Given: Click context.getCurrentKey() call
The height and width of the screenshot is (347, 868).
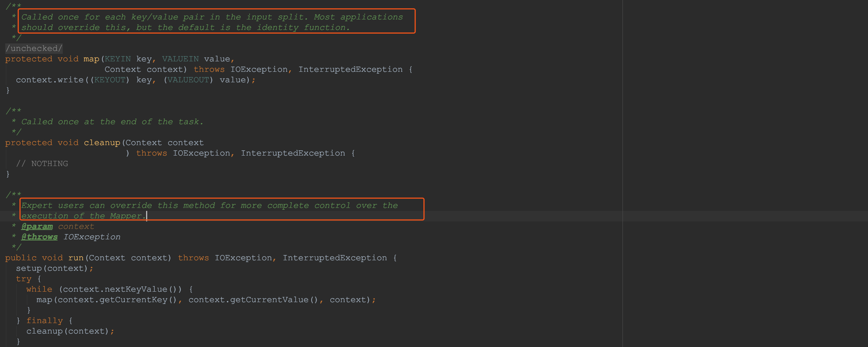Looking at the screenshot, I should [117, 300].
